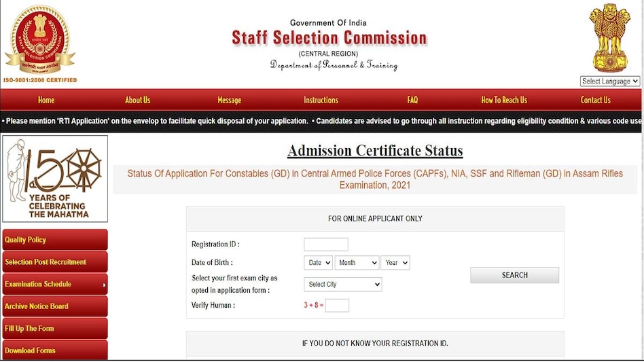The height and width of the screenshot is (362, 644).
Task: Open the Message menu item
Action: (x=229, y=100)
